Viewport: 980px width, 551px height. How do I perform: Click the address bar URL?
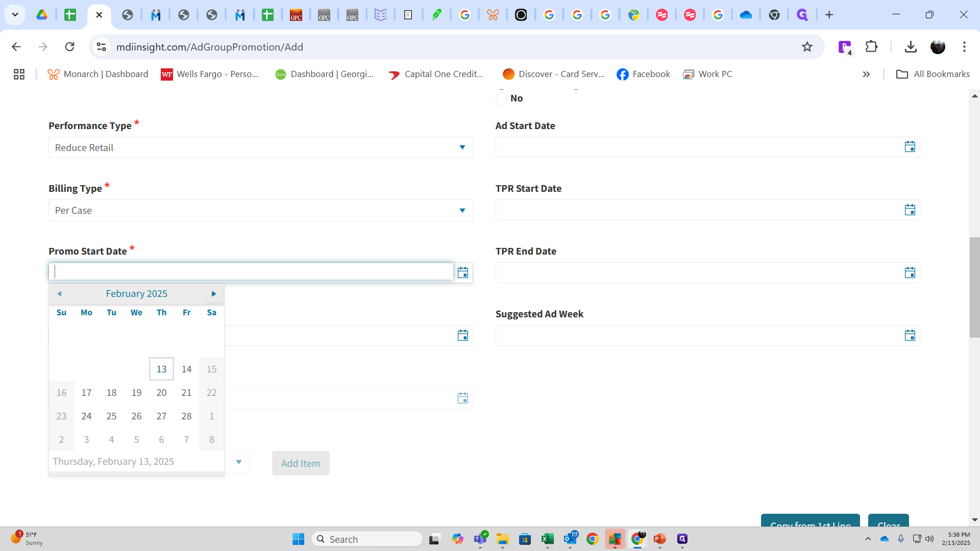[210, 47]
